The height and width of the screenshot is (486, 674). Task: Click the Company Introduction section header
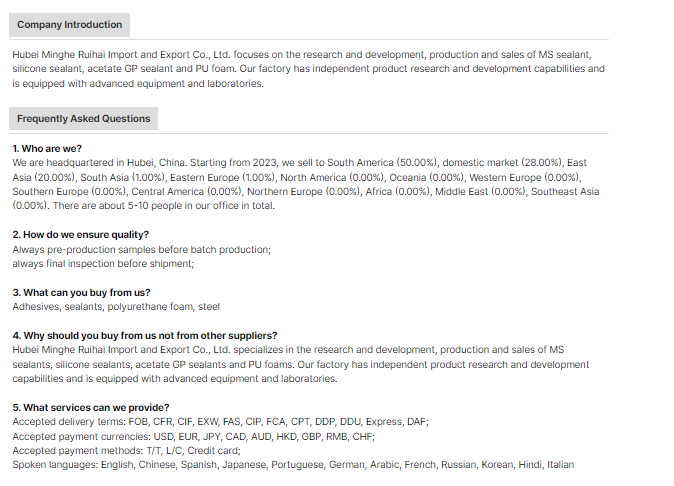(70, 25)
